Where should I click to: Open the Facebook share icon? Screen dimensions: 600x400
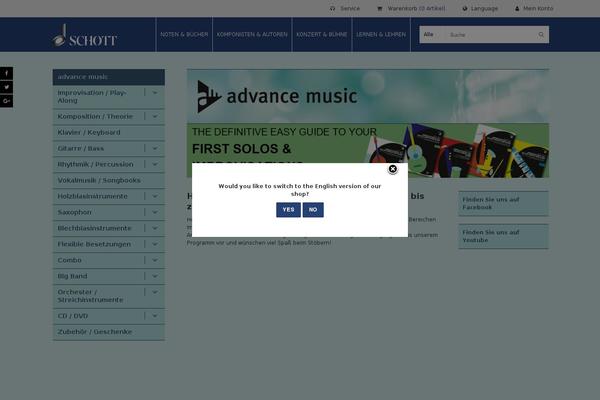(x=6, y=73)
